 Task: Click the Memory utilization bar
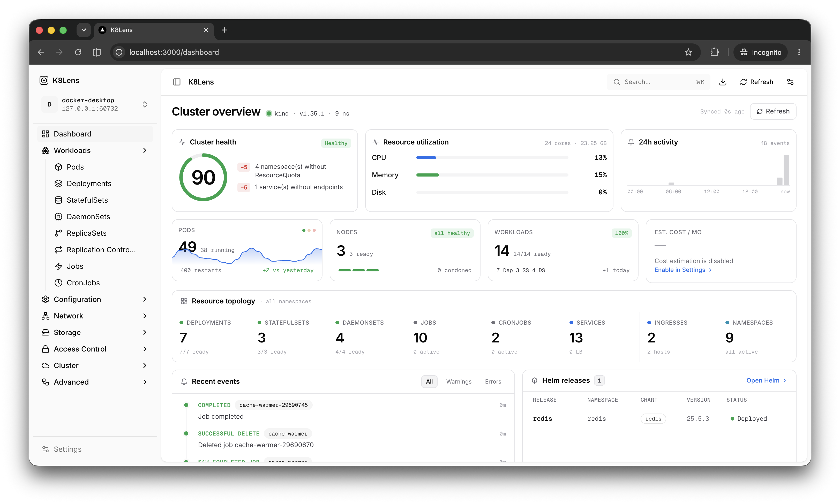[492, 175]
